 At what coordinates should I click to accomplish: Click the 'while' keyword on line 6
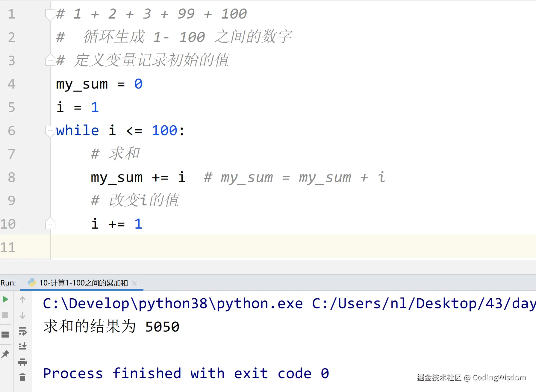click(x=78, y=130)
